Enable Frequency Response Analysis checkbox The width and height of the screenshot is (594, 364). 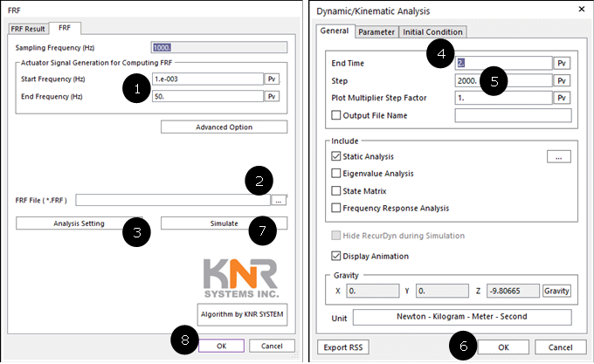336,208
